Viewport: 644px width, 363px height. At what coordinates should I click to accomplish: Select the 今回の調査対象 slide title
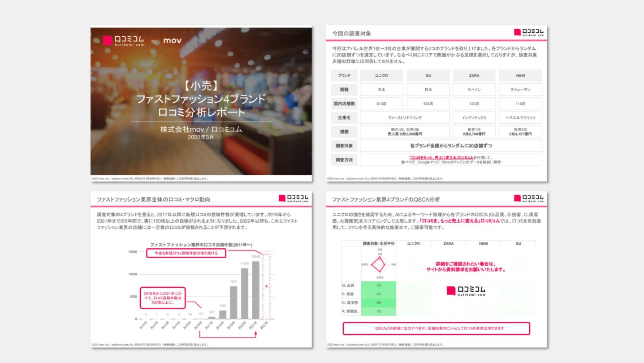coord(352,34)
